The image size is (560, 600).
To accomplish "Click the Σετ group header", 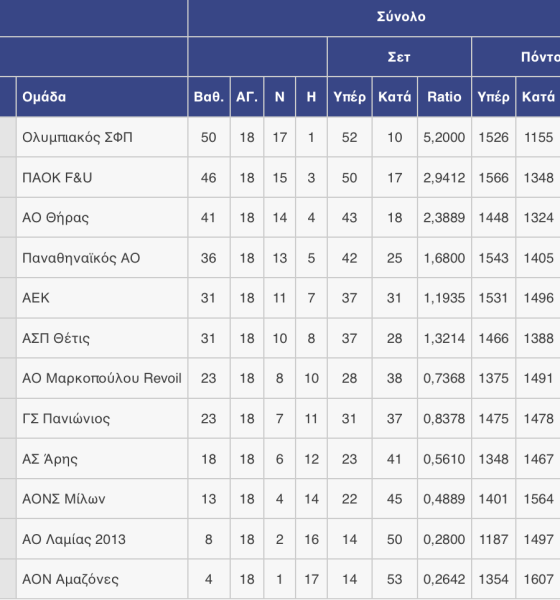I will [399, 57].
